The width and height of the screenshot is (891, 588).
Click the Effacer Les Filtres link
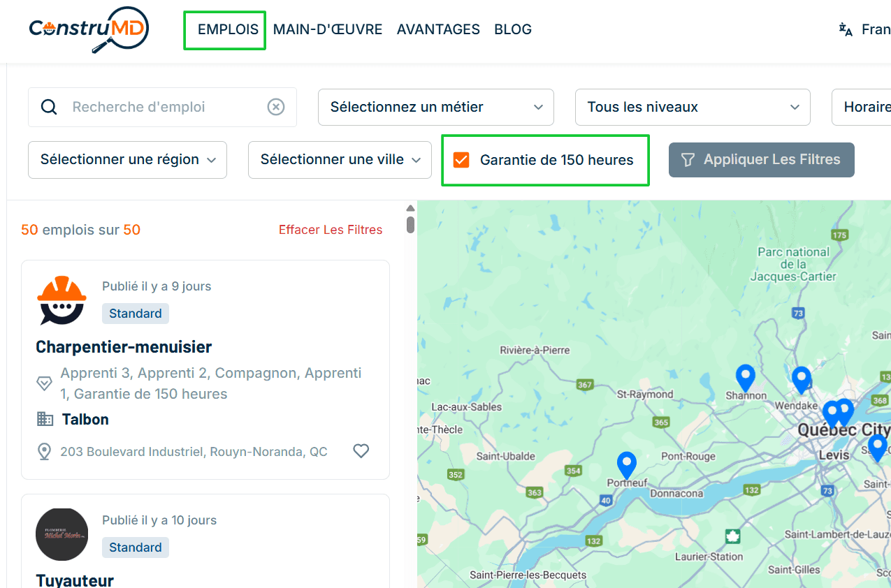coord(331,230)
